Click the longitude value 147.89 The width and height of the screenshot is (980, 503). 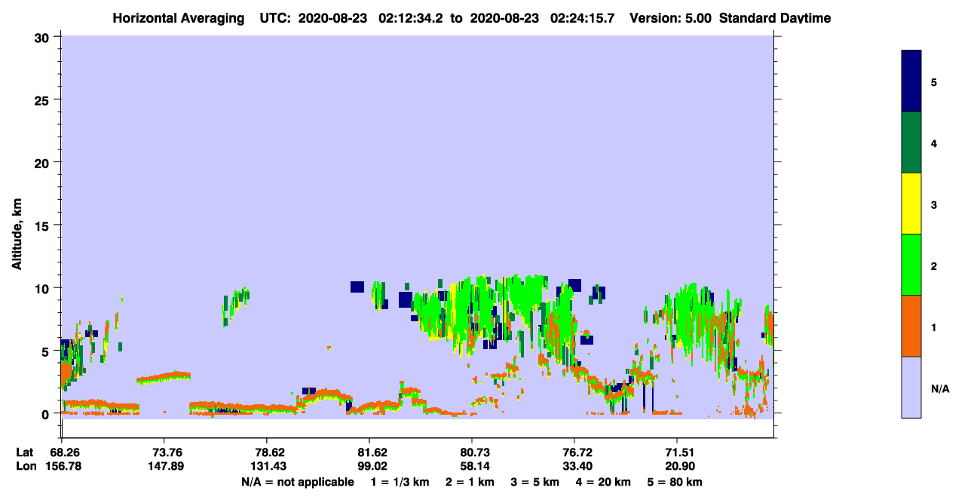tap(164, 466)
